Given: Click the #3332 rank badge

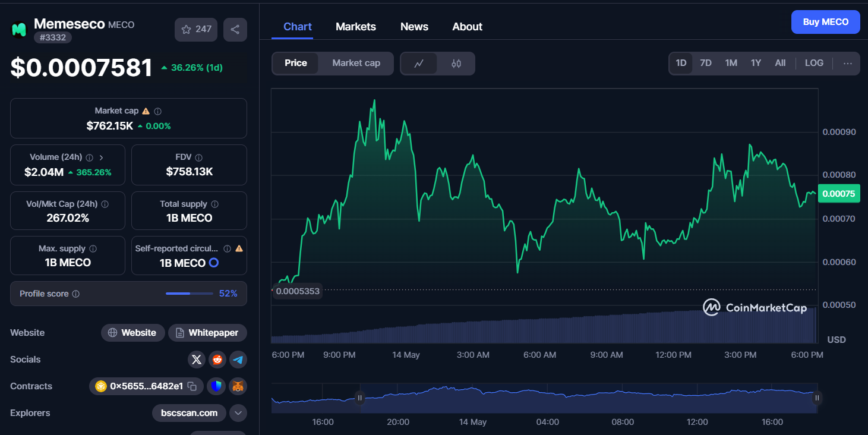Looking at the screenshot, I should click(x=53, y=37).
